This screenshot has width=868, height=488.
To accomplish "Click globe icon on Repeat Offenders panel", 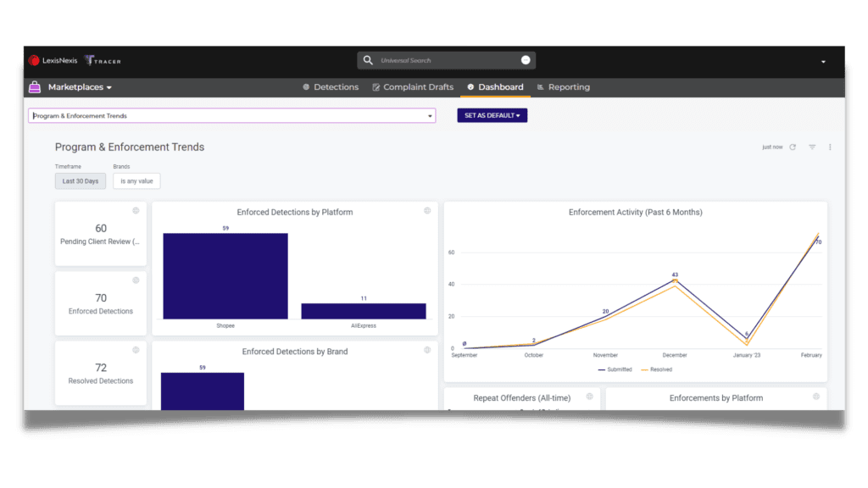I will 590,396.
